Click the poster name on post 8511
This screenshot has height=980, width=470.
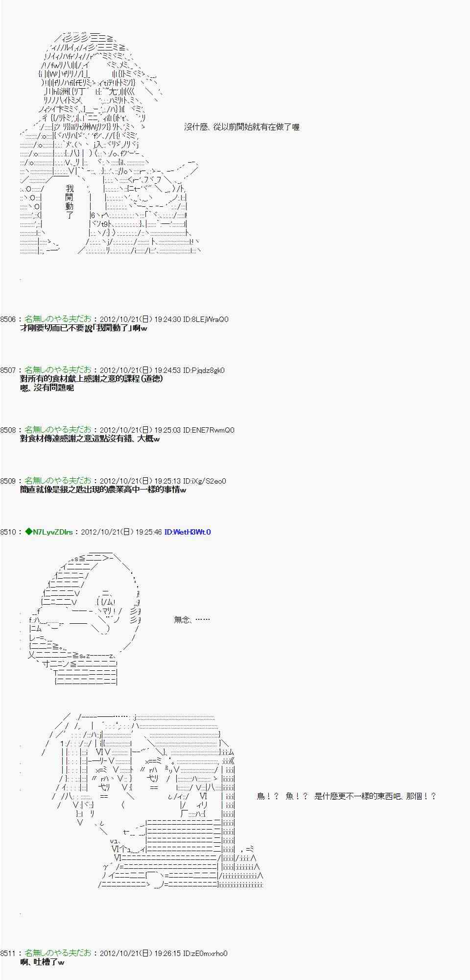(58, 954)
